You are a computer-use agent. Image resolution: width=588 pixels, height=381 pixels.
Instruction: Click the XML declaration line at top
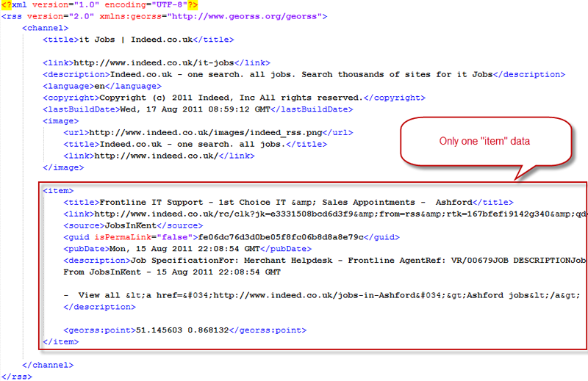[x=99, y=5]
